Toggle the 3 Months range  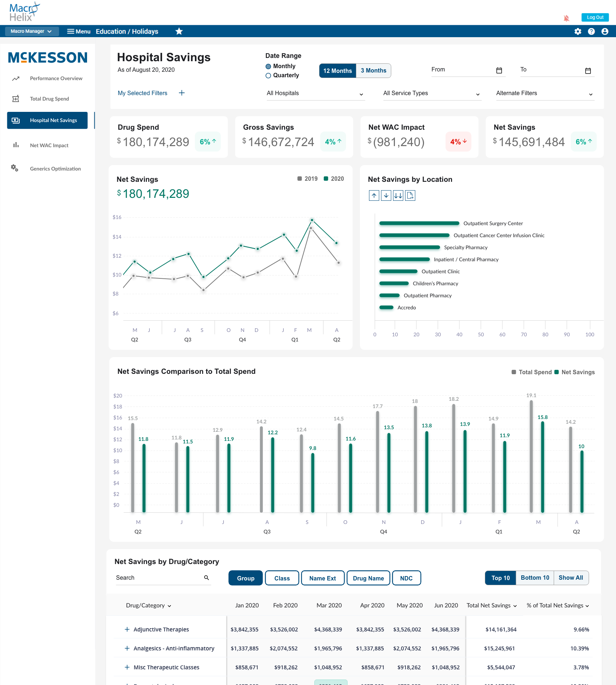[x=373, y=71]
